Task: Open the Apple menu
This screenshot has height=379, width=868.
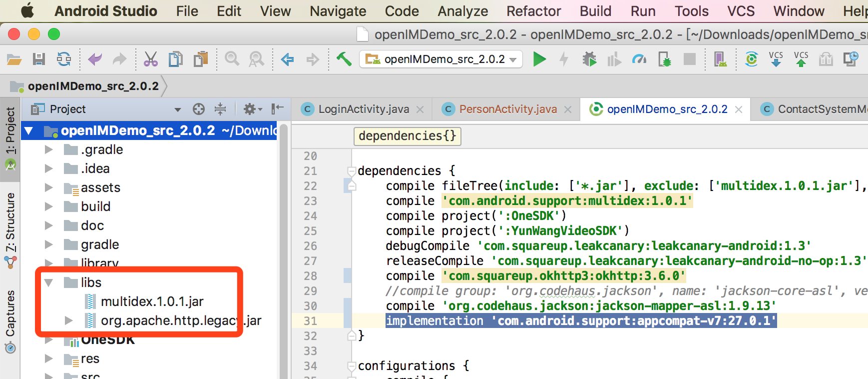Action: click(27, 10)
